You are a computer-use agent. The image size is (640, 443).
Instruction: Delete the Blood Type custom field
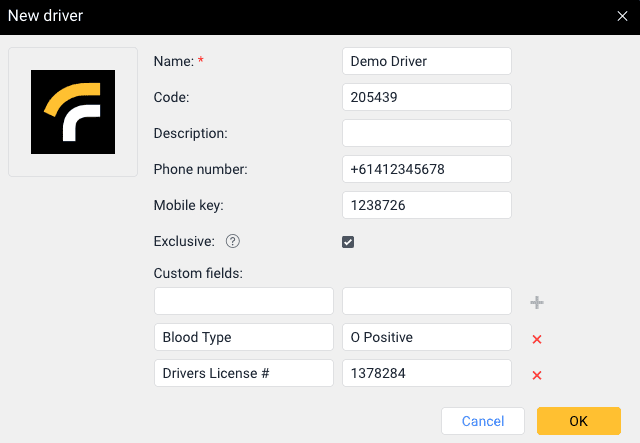(x=537, y=339)
